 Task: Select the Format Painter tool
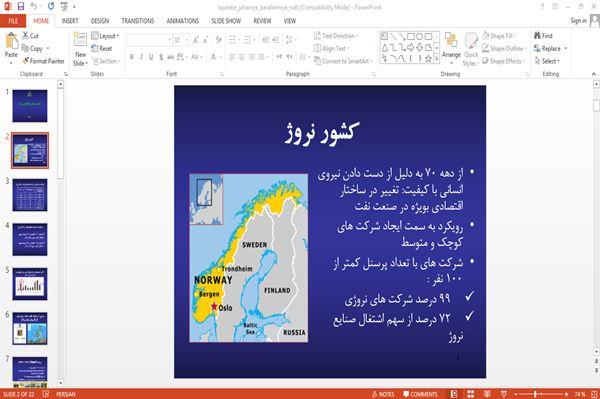click(x=43, y=61)
